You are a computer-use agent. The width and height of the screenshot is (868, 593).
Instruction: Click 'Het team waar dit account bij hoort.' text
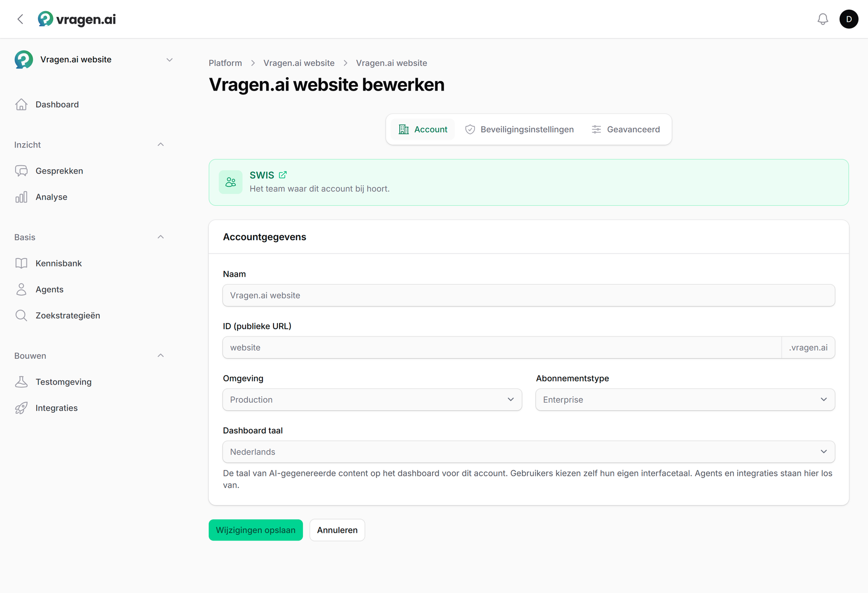pos(320,189)
